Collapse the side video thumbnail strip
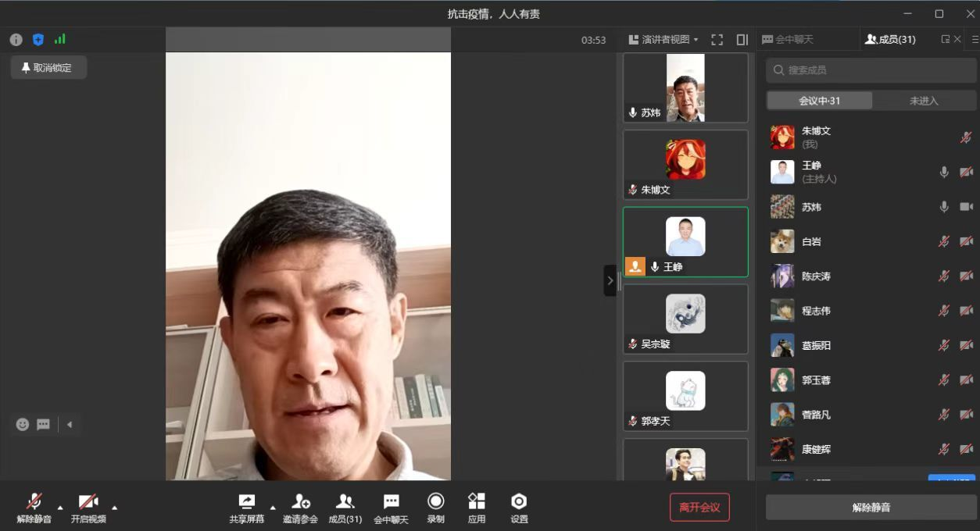Screen dimensions: 980x531 [x=610, y=280]
